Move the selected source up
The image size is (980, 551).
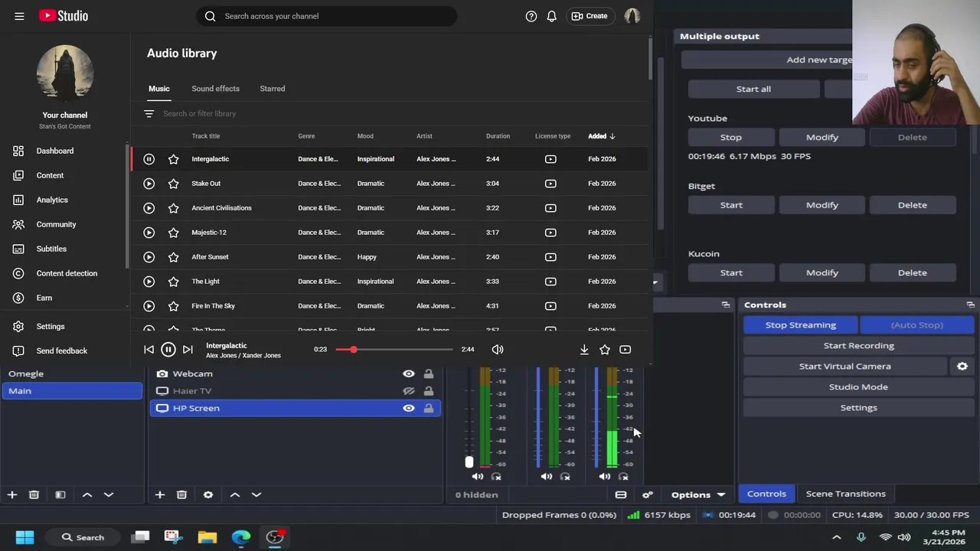235,495
